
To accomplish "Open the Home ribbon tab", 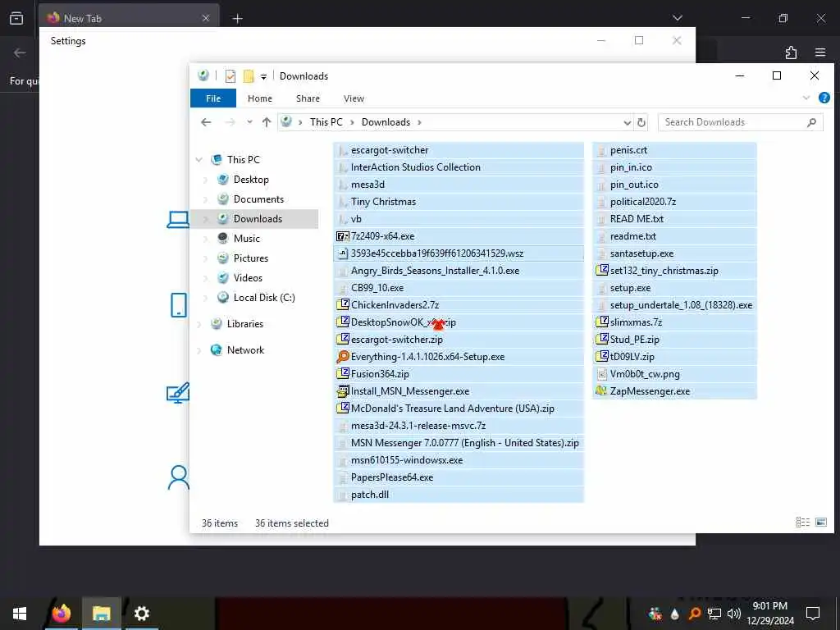I will coord(260,98).
